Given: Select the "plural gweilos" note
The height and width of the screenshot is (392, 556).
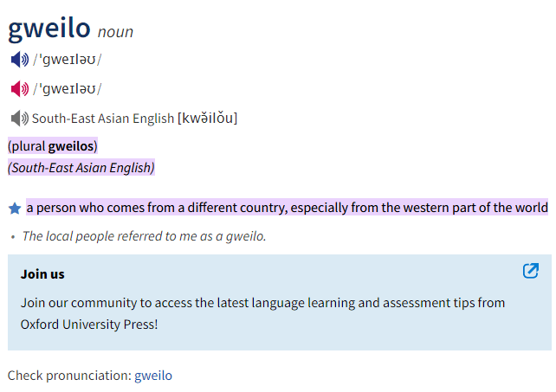Looking at the screenshot, I should (53, 145).
